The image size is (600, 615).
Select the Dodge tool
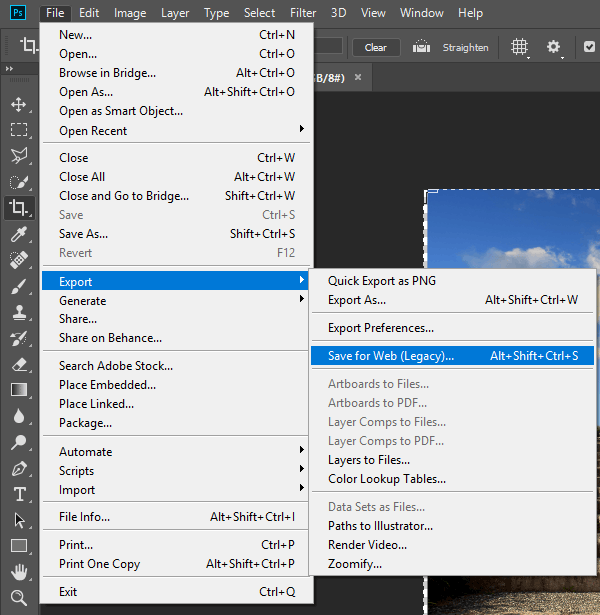click(18, 442)
